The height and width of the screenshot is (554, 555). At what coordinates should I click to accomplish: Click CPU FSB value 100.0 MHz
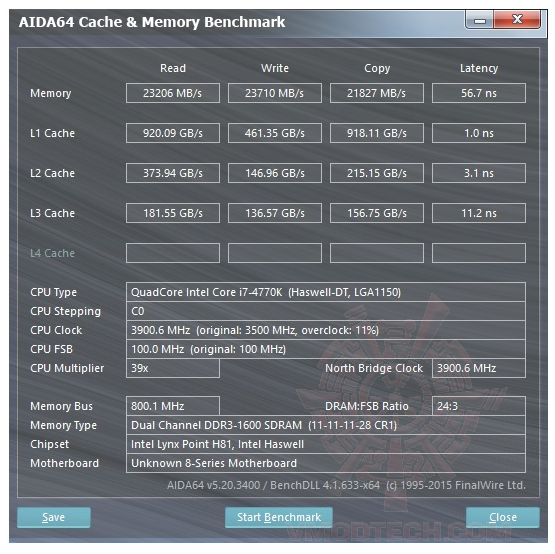[x=326, y=349]
